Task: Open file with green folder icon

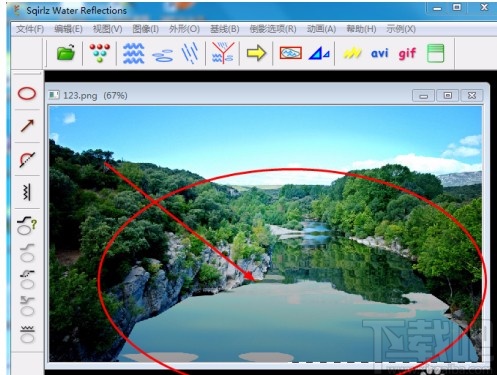Action: click(x=66, y=53)
